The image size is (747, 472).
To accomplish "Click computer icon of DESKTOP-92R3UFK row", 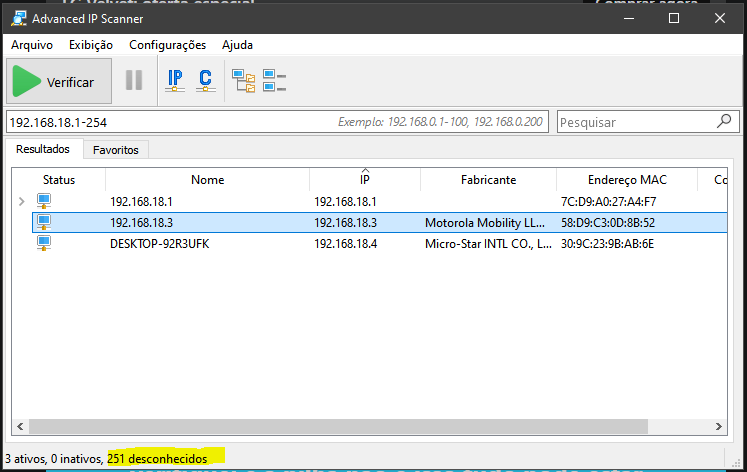I will [x=44, y=243].
